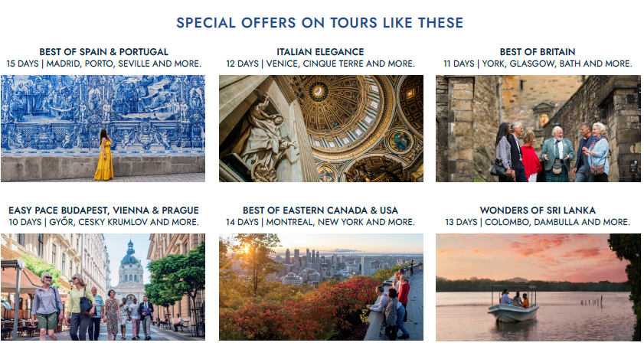Click the '15 DAYS' duration text

coord(23,64)
